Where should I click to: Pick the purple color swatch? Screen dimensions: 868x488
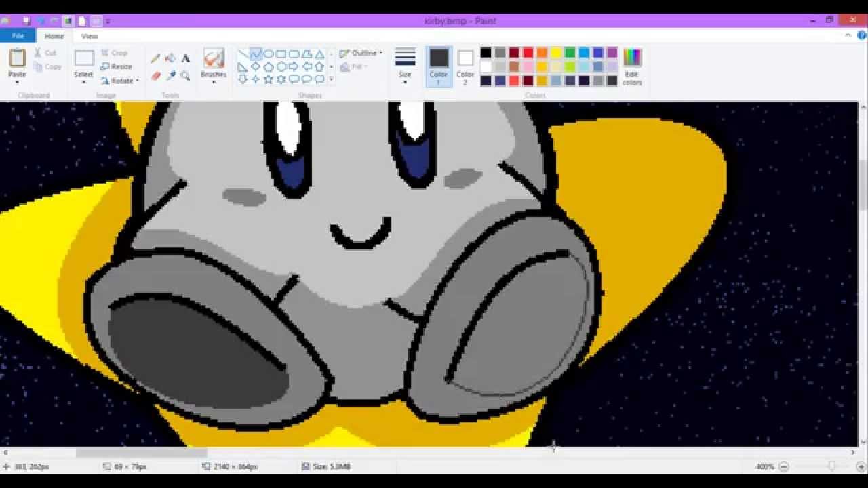pyautogui.click(x=612, y=53)
